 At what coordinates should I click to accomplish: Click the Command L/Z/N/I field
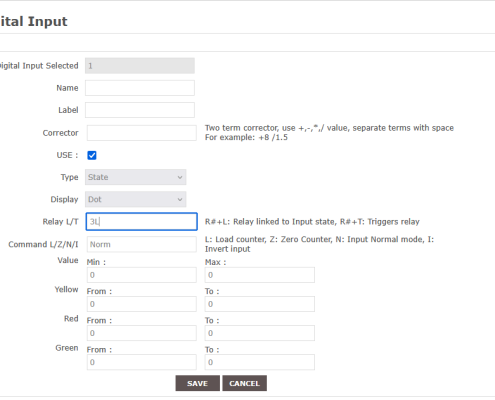tap(142, 244)
